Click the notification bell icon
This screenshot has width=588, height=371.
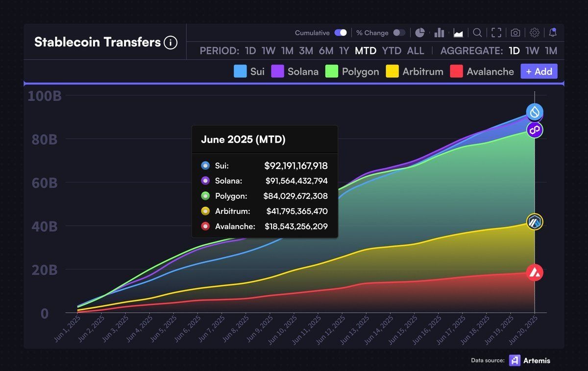tap(553, 33)
